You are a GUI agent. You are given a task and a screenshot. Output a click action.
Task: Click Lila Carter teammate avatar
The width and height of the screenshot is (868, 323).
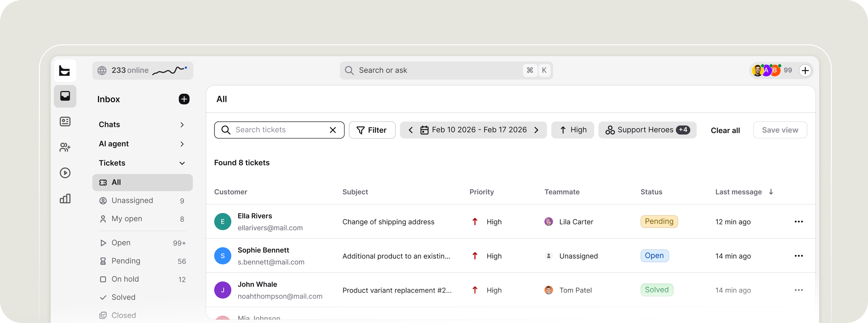(x=549, y=221)
